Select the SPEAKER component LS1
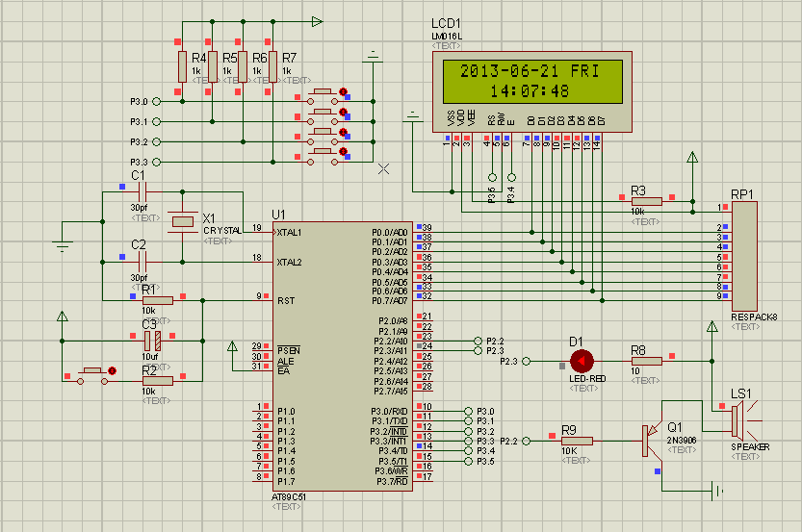Screen dimensions: 802x532 [741, 421]
